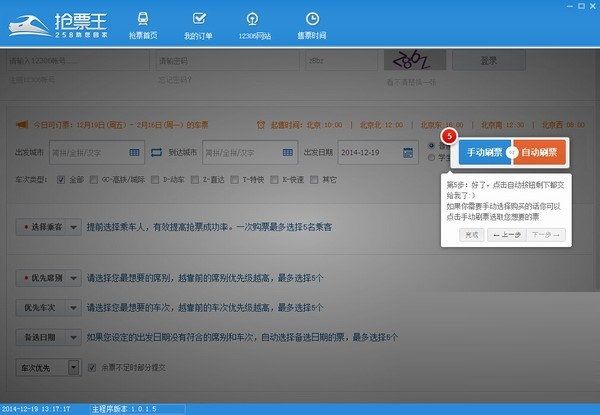The image size is (600, 415).
Task: Click the 北京北 12:00 sale time
Action: (382, 125)
